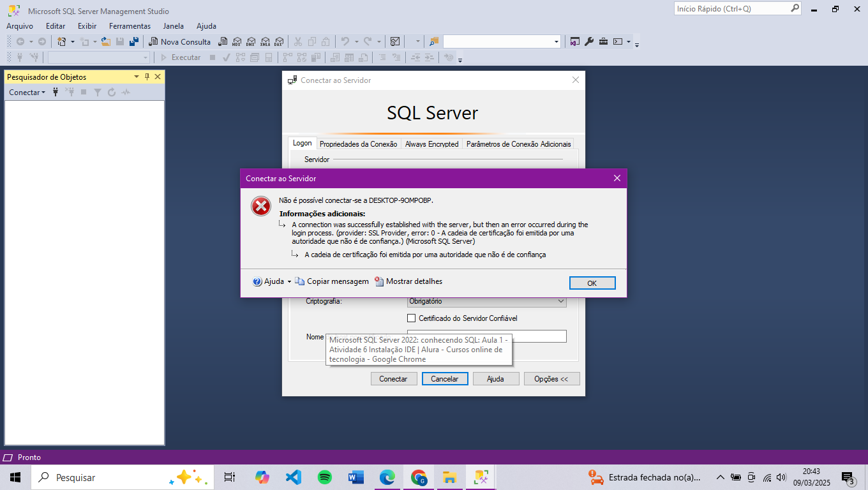This screenshot has width=868, height=490.
Task: Click the Conectar button in login dialog
Action: tap(393, 379)
